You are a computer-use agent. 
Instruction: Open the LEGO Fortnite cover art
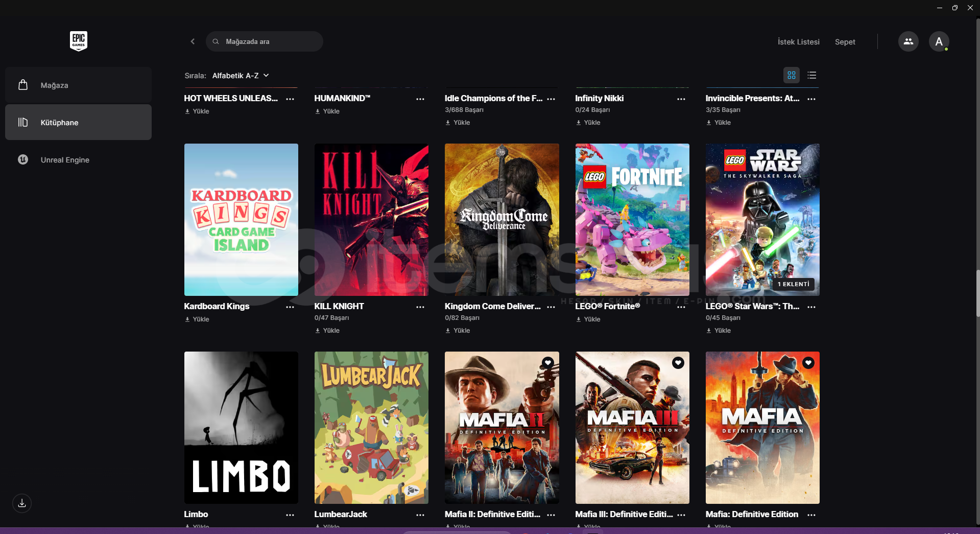(632, 220)
